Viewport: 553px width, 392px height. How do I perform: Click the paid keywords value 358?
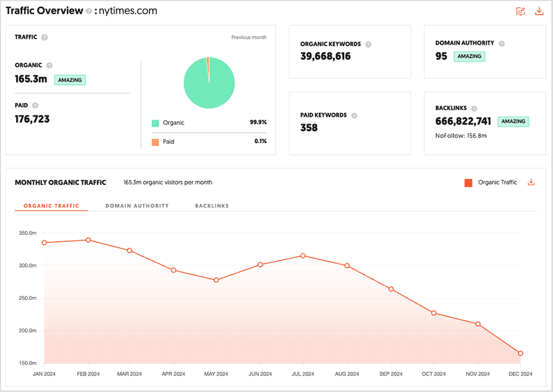click(x=309, y=128)
